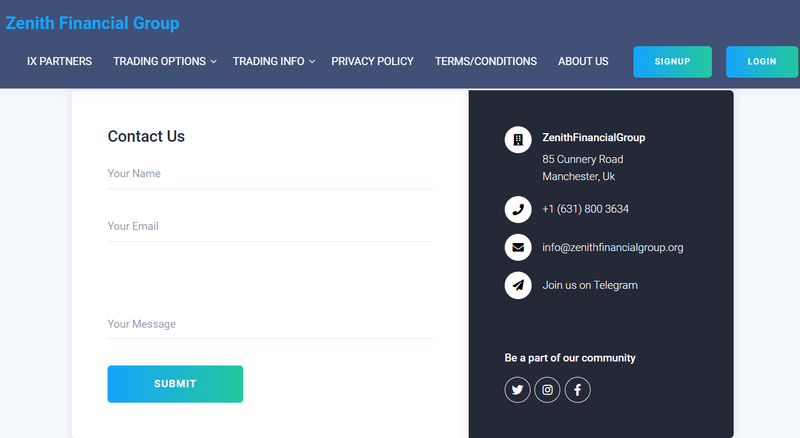Image resolution: width=800 pixels, height=438 pixels.
Task: Select the Manchester, Uk address line
Action: (579, 177)
